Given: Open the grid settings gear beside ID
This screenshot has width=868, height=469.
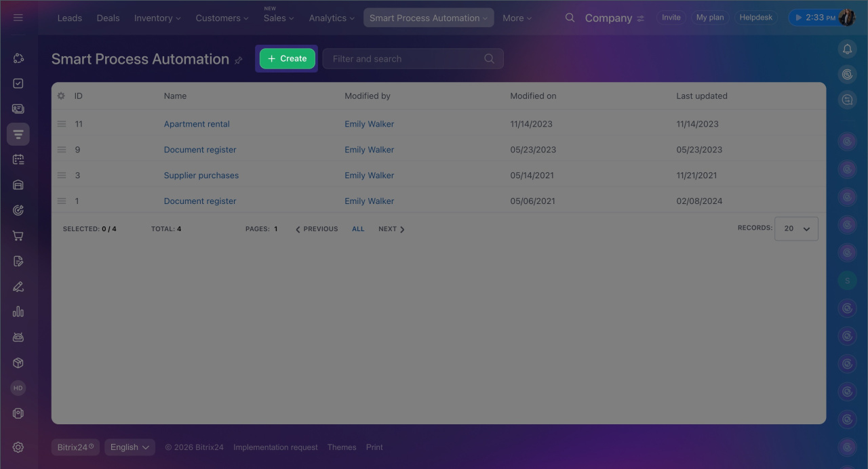Looking at the screenshot, I should (x=61, y=96).
